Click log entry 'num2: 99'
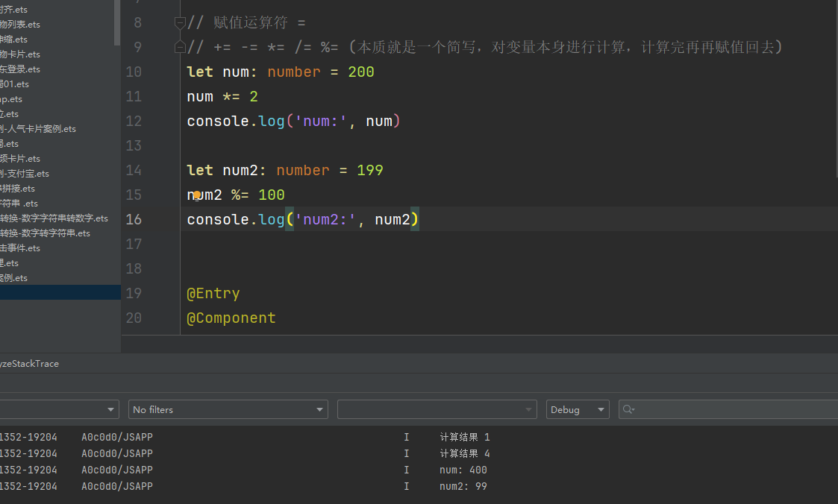The image size is (838, 504). pyautogui.click(x=463, y=486)
